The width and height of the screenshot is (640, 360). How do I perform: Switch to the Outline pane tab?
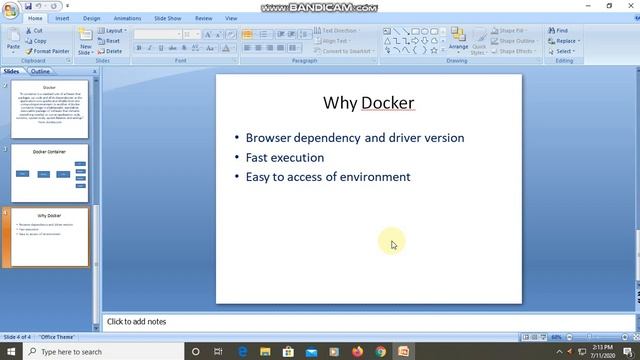pyautogui.click(x=40, y=71)
